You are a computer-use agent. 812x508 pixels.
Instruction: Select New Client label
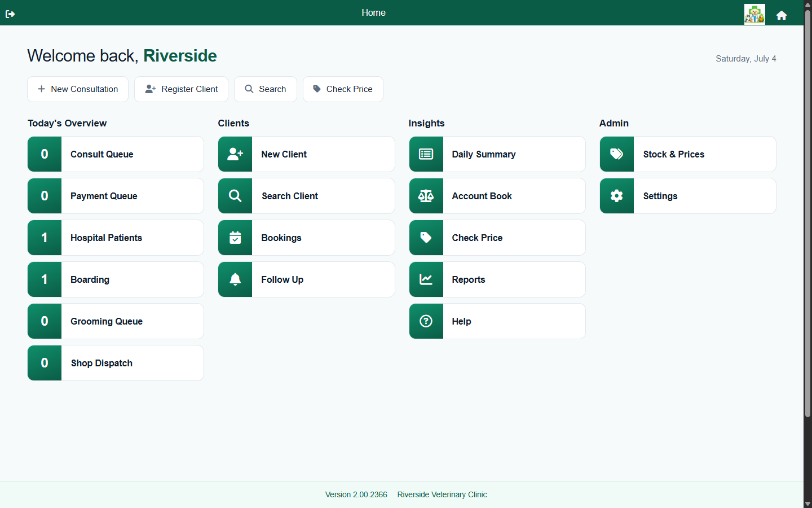(284, 154)
